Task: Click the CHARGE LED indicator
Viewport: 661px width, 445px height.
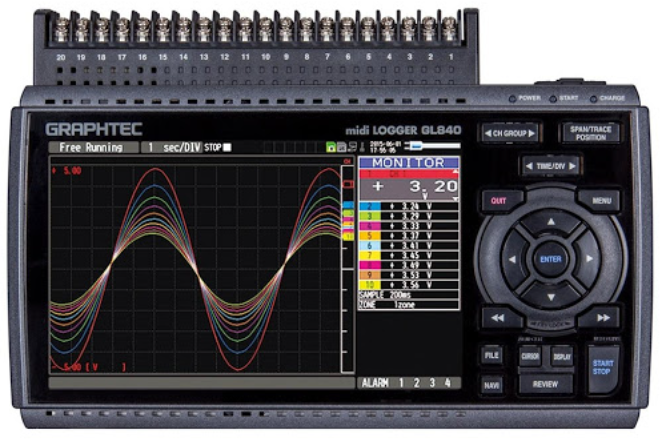Action: (593, 99)
